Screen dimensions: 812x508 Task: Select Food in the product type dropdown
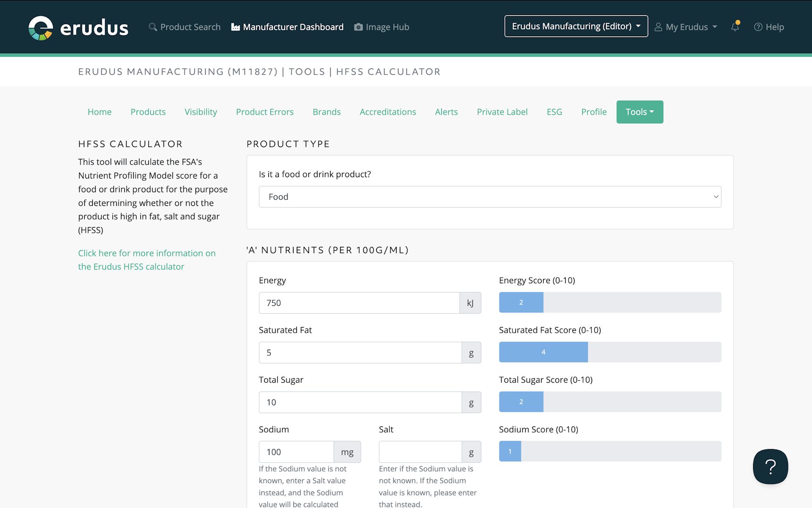[490, 197]
